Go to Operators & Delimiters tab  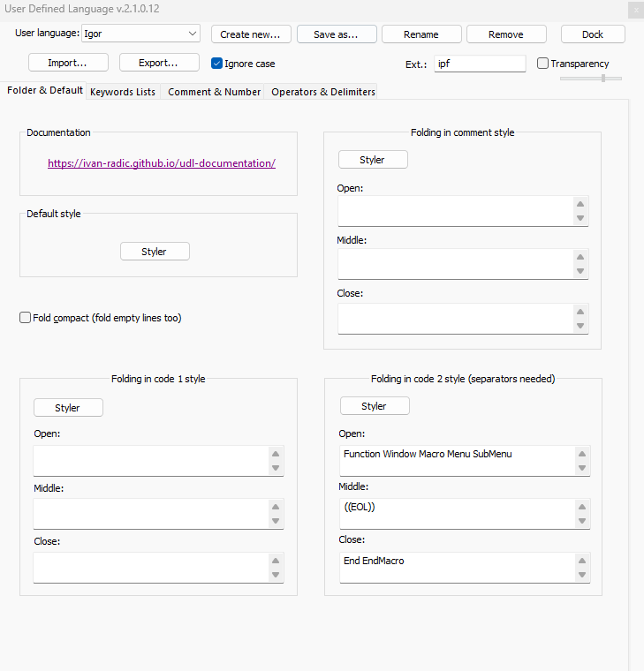coord(322,92)
